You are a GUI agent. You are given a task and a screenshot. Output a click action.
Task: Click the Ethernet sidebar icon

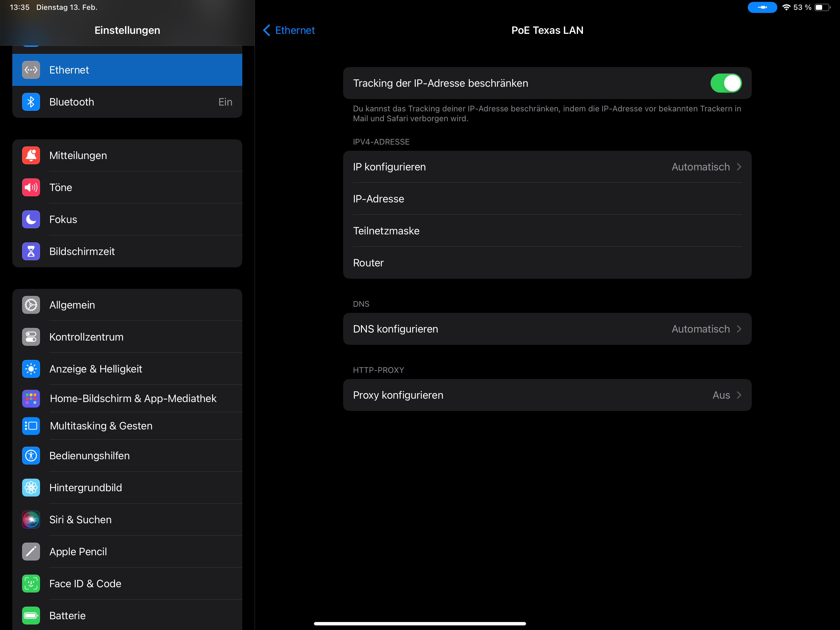[x=31, y=70]
